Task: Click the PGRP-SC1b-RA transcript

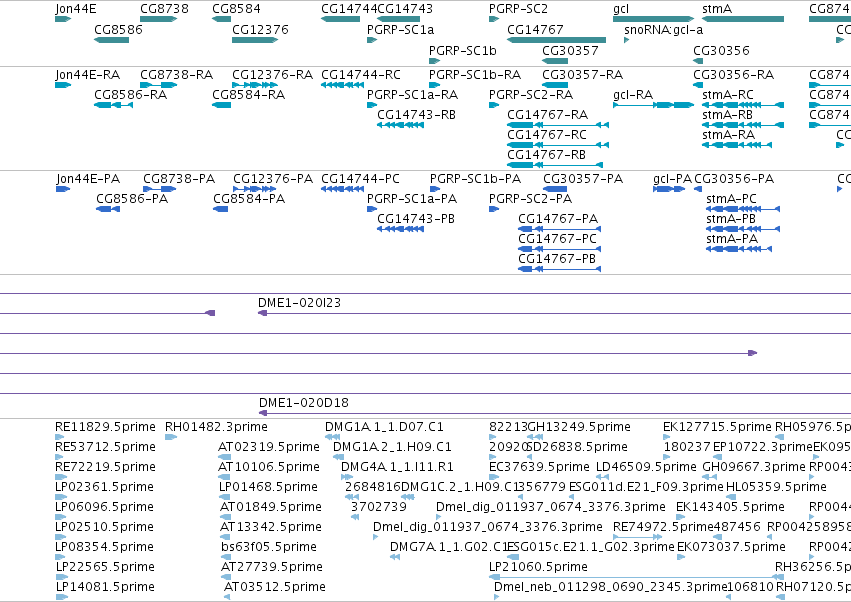Action: 434,85
